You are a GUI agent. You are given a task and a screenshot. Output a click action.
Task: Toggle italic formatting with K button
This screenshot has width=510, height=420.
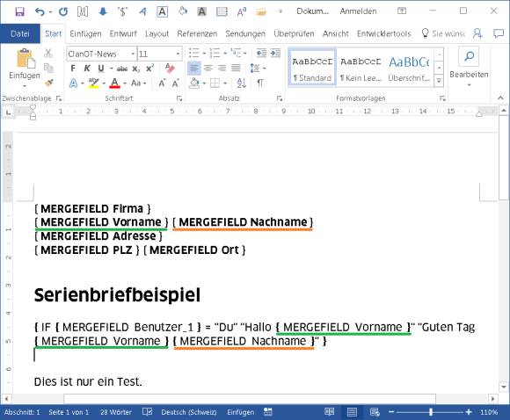click(x=86, y=69)
